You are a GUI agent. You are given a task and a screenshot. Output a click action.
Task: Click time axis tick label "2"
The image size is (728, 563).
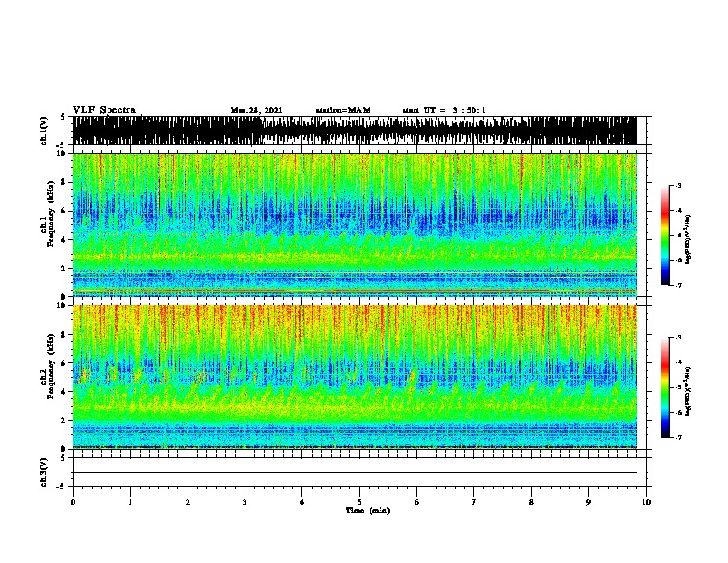click(188, 502)
